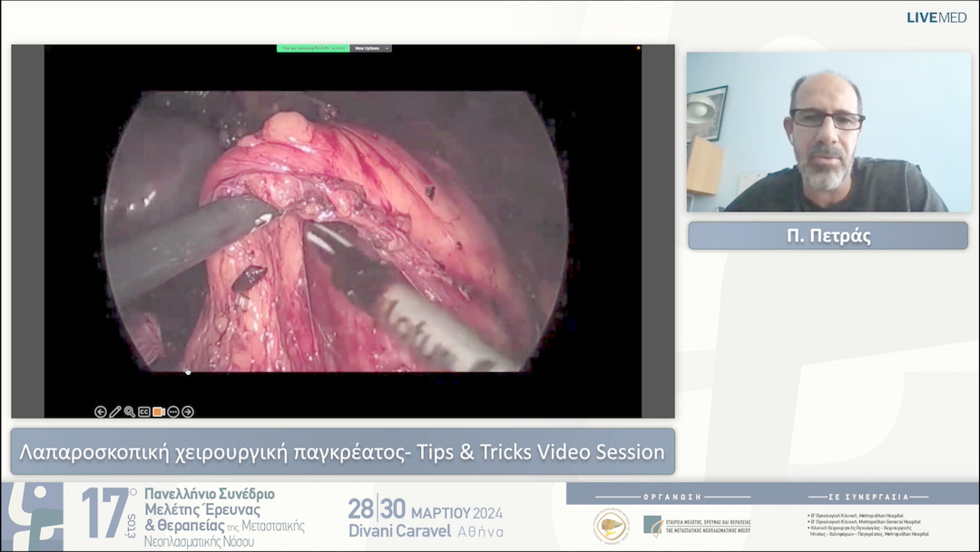Click the ΣΕ ΣΥΝΕΡΓΑΣΙΑ header
This screenshot has width=980, height=552.
(x=867, y=498)
